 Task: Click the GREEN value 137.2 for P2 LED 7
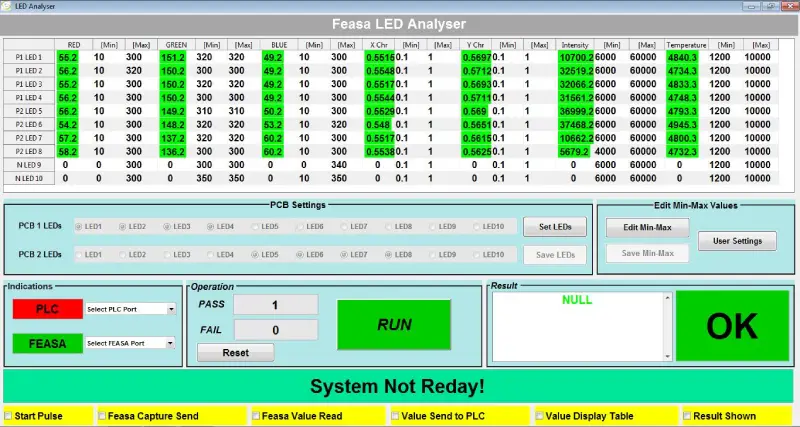tap(172, 138)
